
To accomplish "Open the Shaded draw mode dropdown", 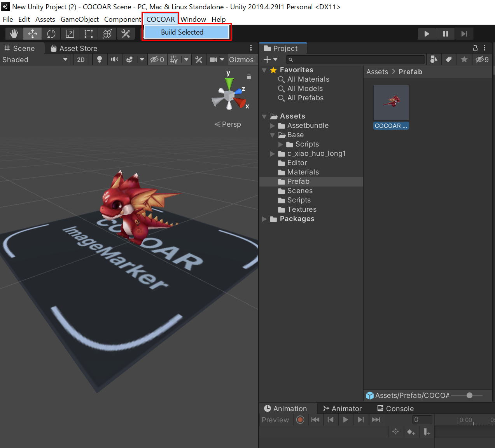I will (35, 59).
